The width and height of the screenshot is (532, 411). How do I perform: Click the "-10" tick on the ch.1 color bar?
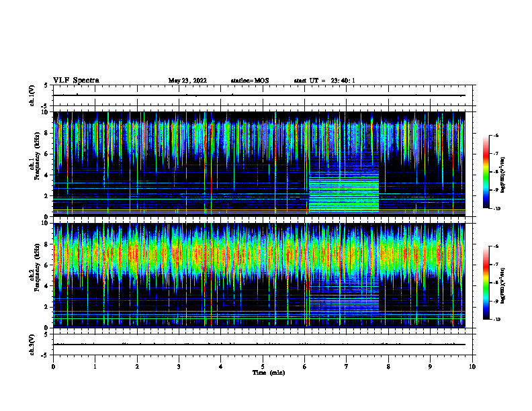pyautogui.click(x=496, y=209)
